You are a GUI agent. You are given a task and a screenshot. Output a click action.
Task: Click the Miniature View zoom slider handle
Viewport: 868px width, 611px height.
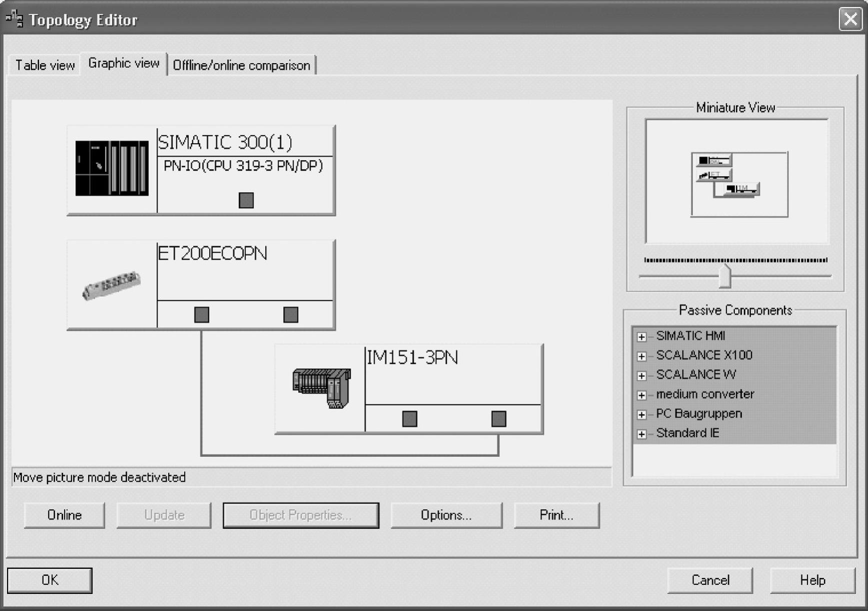(725, 276)
